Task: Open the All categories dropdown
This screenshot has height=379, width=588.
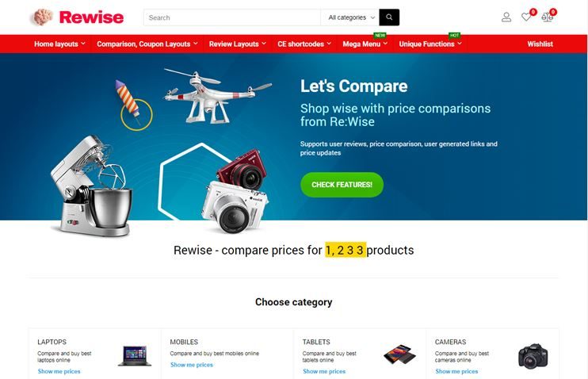Action: click(x=350, y=17)
